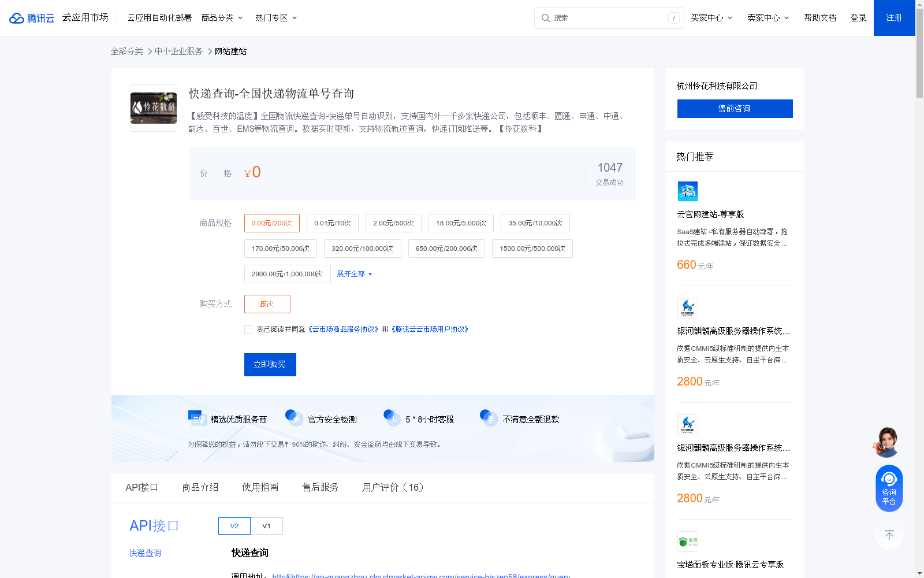Click the 登录 link
This screenshot has width=924, height=578.
point(858,18)
